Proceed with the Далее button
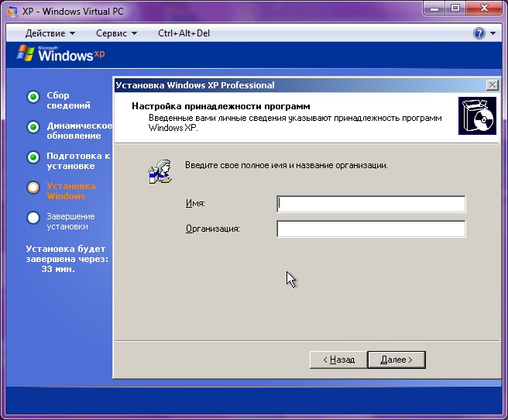 396,360
